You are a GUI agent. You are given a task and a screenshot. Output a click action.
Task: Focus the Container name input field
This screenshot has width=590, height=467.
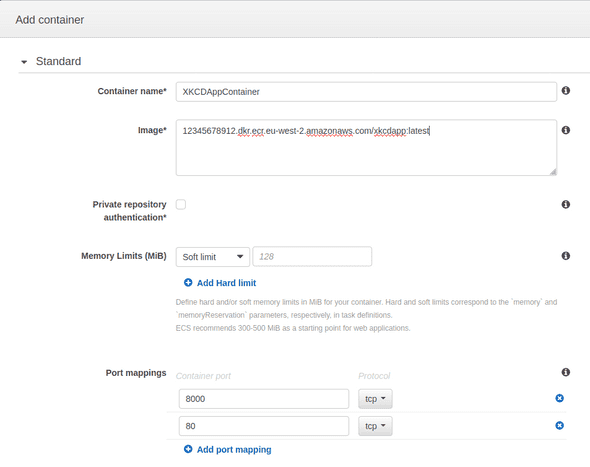366,92
